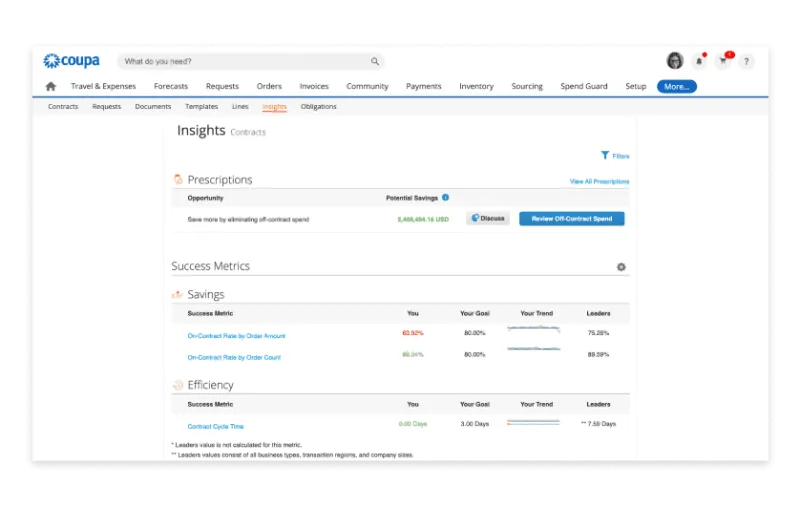Open the Setup menu

[x=636, y=86]
